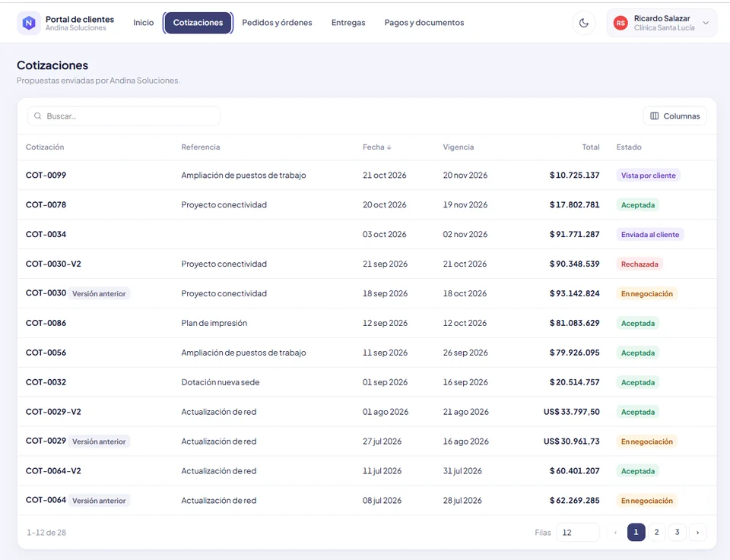Switch to the Entregas tab

[x=348, y=23]
